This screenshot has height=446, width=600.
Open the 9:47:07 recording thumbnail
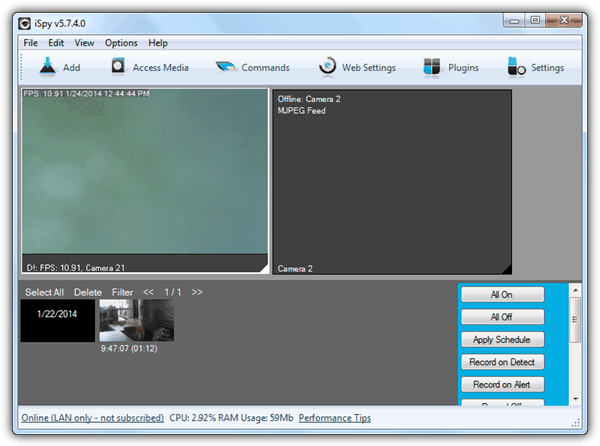137,320
